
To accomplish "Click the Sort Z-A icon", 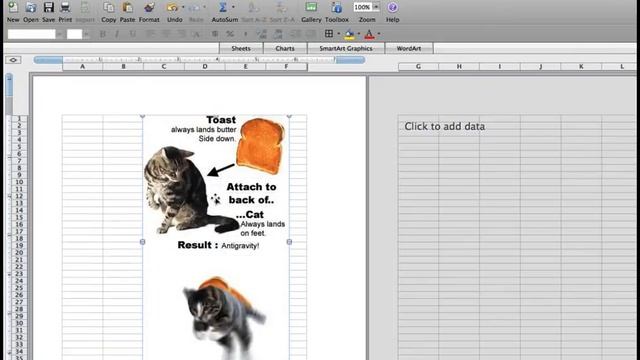I will pos(281,8).
